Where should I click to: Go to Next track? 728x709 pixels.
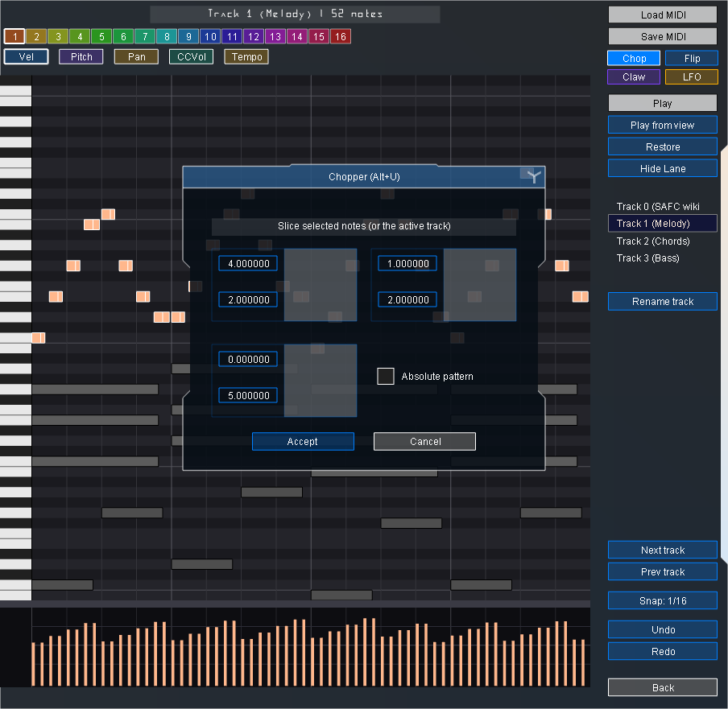(x=663, y=550)
